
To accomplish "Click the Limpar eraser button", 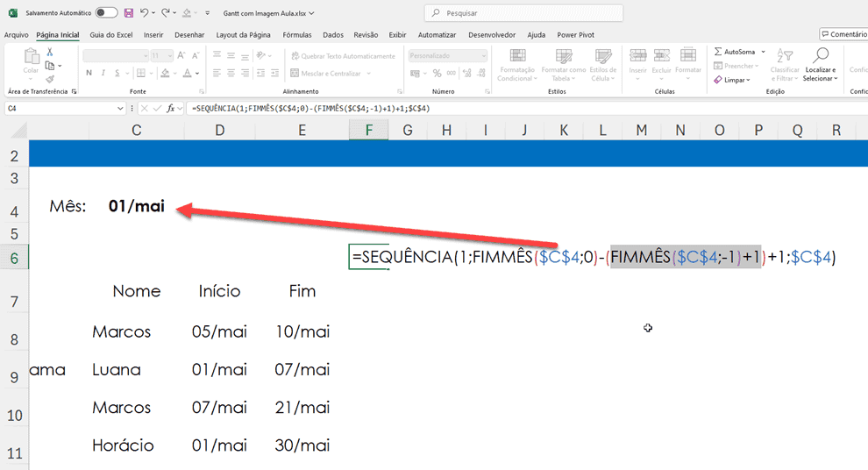I will 732,80.
